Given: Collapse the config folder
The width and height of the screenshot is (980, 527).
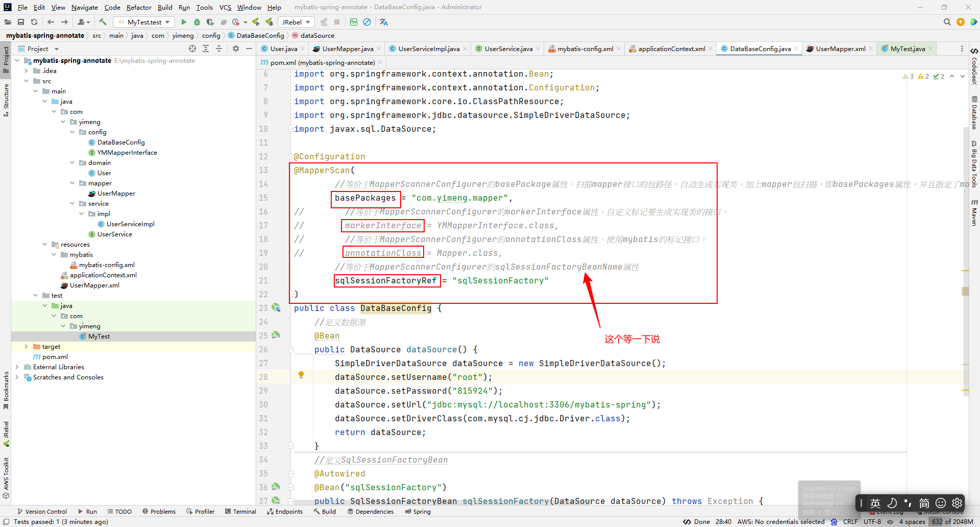Looking at the screenshot, I should point(72,132).
